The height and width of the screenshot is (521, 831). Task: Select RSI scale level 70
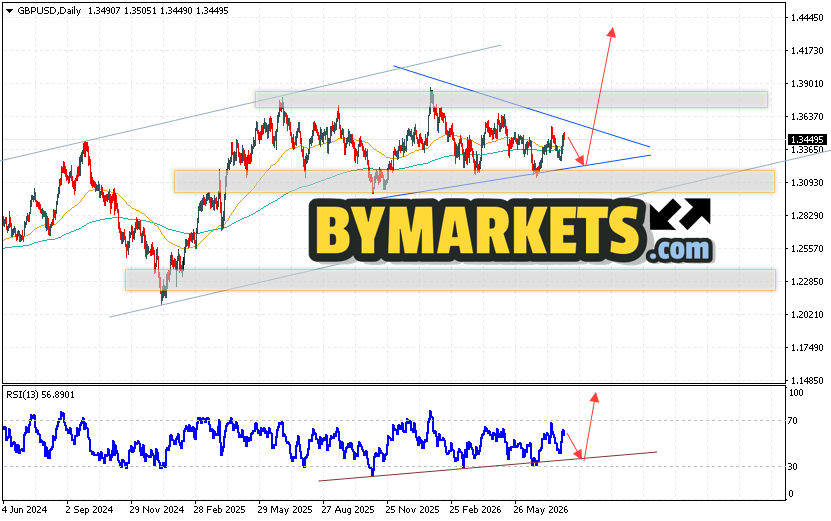point(793,421)
